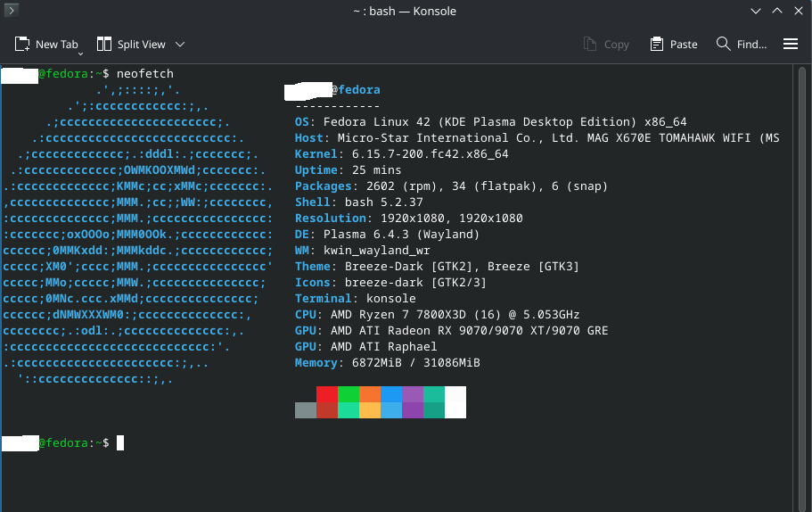Click the Memory value '6872MiB / 31086MiB'
This screenshot has height=512, width=812.
(x=416, y=363)
